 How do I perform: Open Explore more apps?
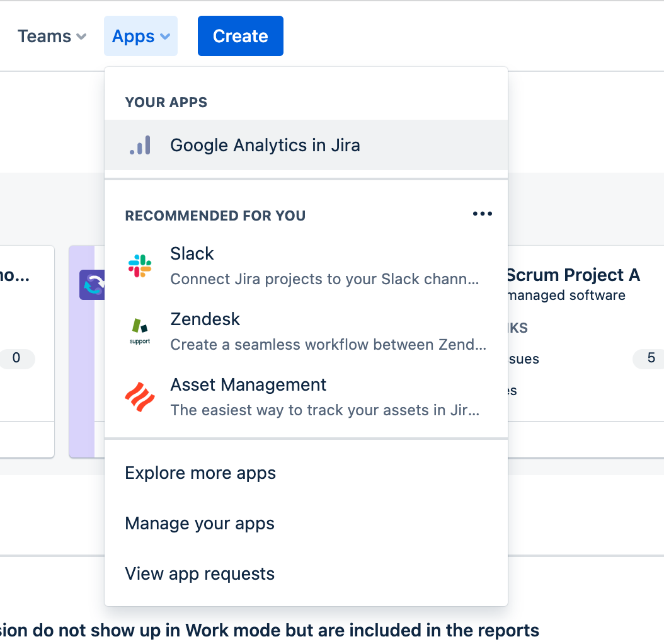point(200,473)
